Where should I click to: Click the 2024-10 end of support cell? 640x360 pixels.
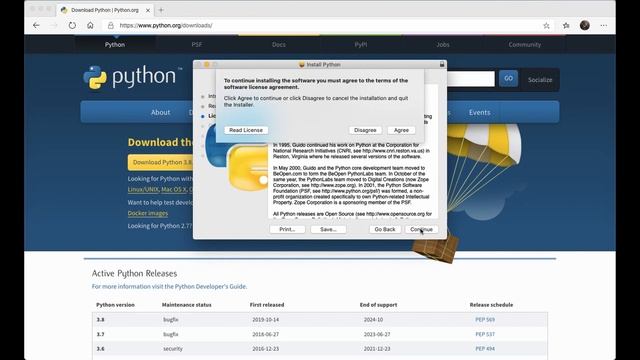373,320
